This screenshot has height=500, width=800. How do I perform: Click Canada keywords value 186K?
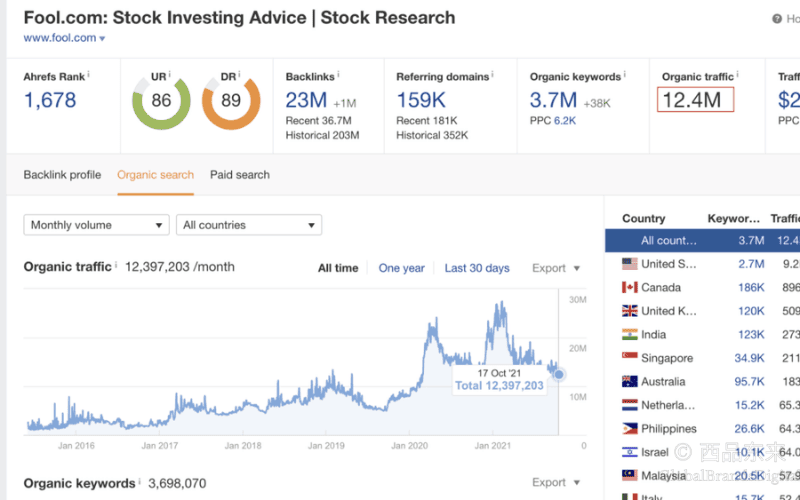(x=751, y=287)
